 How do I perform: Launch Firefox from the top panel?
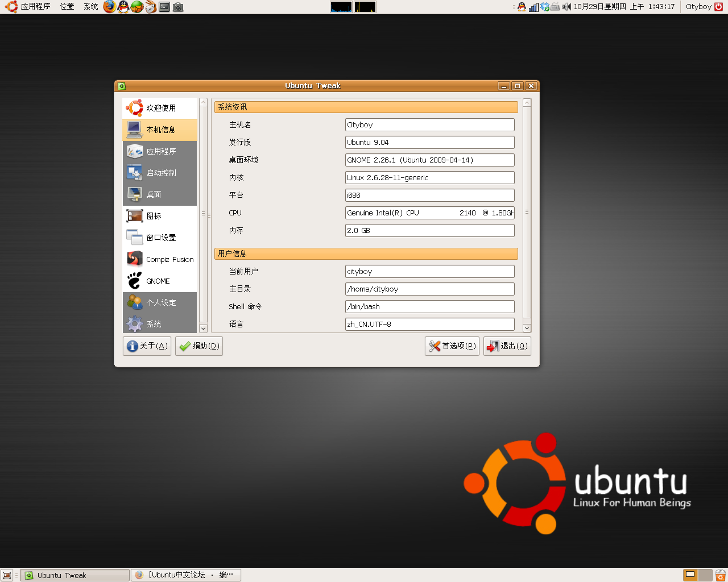(x=109, y=7)
